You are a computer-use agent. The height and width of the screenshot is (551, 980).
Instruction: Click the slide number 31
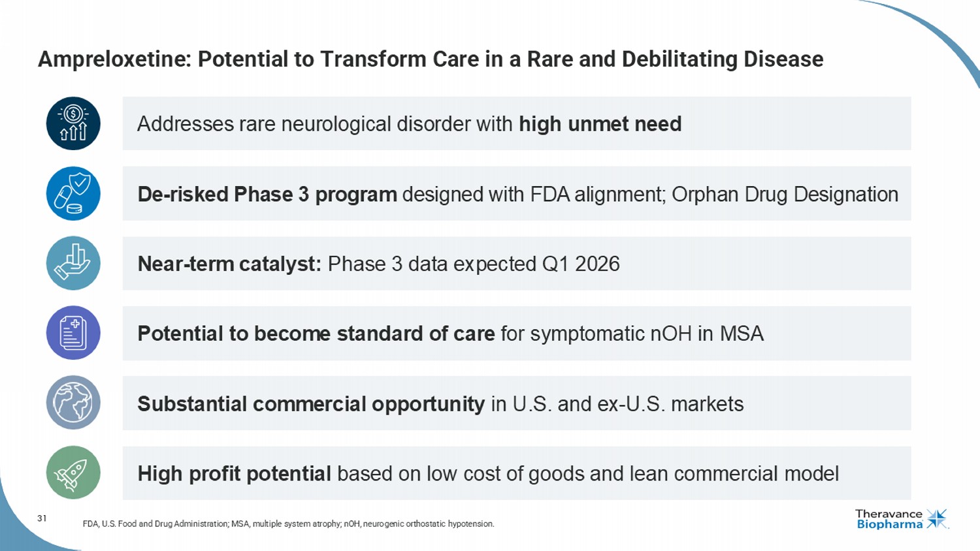point(42,518)
